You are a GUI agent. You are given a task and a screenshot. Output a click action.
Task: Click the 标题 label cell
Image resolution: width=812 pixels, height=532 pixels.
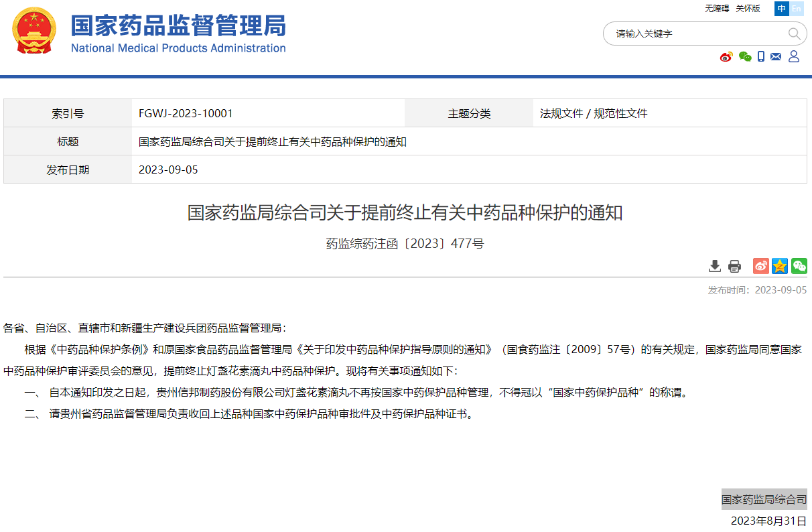tap(68, 141)
